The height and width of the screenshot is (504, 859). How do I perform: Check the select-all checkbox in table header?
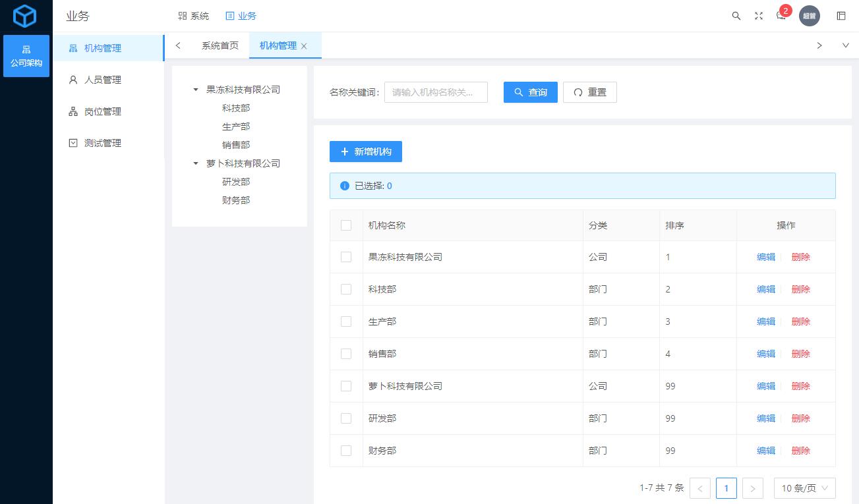(x=346, y=225)
